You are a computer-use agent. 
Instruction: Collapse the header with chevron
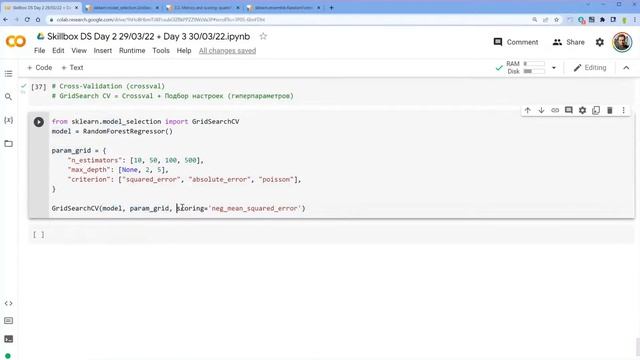coord(626,68)
